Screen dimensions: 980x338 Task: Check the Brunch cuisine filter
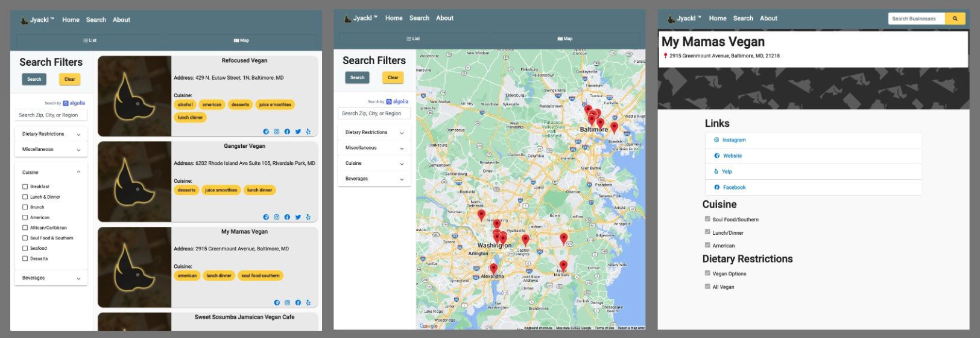coord(25,207)
